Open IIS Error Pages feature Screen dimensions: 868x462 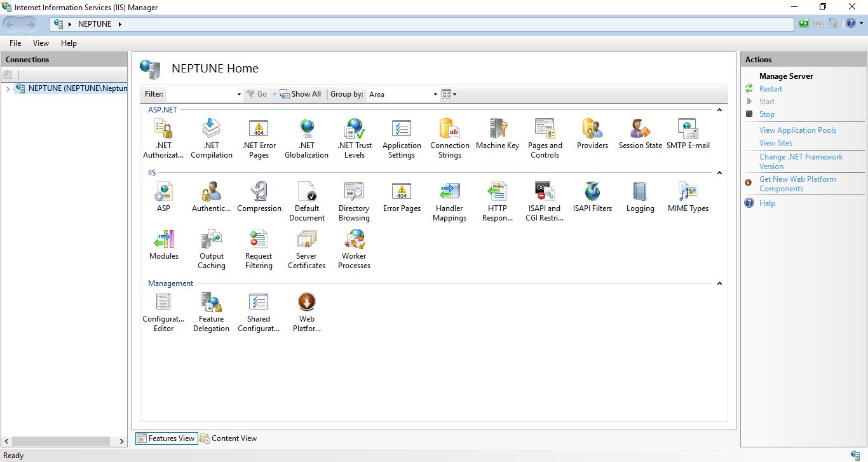(402, 197)
